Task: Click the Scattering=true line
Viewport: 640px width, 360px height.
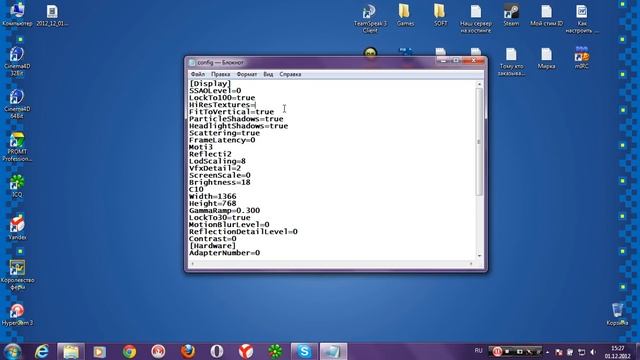Action: pos(224,133)
